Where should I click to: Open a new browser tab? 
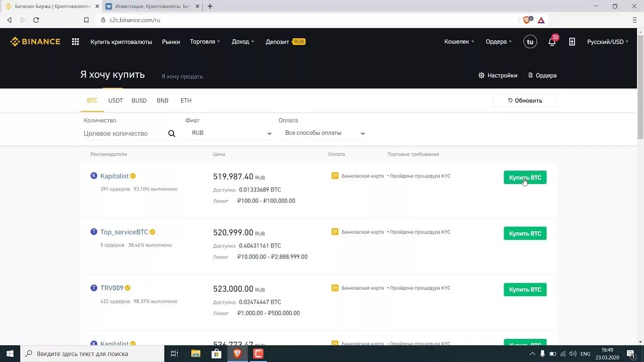click(x=210, y=7)
